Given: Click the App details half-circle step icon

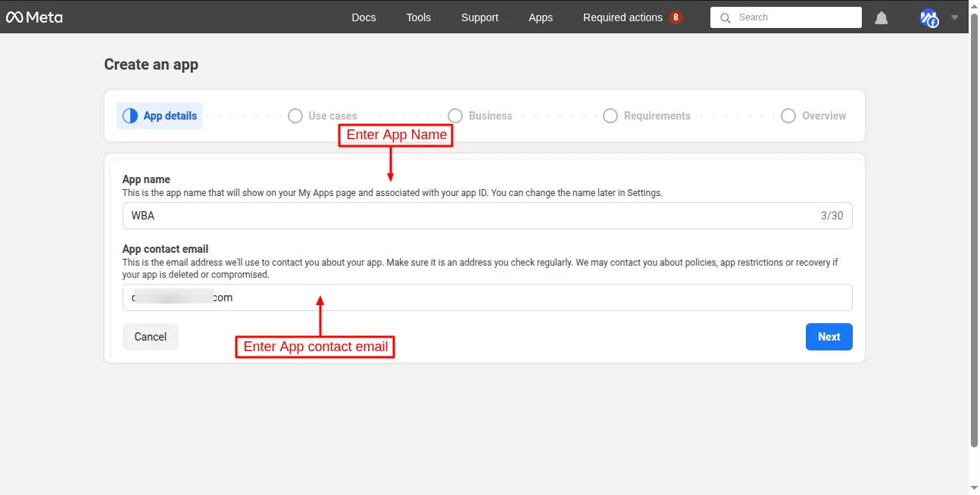Looking at the screenshot, I should [130, 116].
